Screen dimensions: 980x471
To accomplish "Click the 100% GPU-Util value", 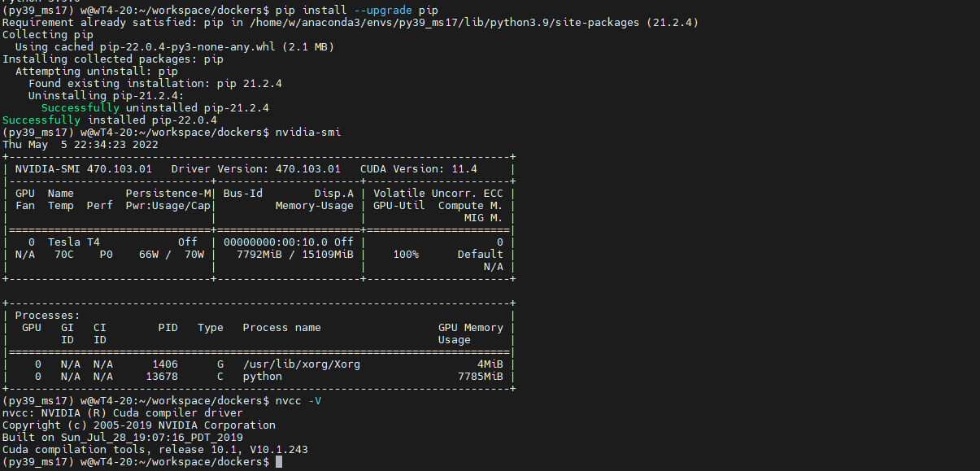I will (x=406, y=255).
